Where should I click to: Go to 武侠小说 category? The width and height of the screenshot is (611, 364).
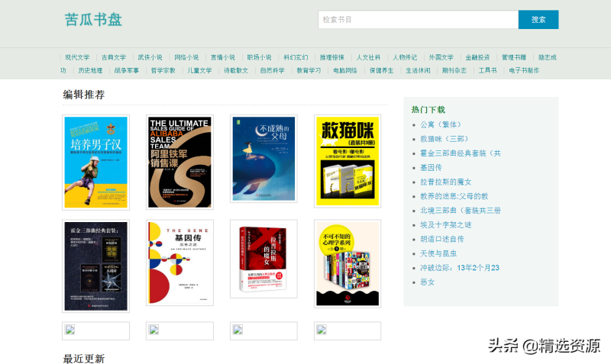coord(150,57)
